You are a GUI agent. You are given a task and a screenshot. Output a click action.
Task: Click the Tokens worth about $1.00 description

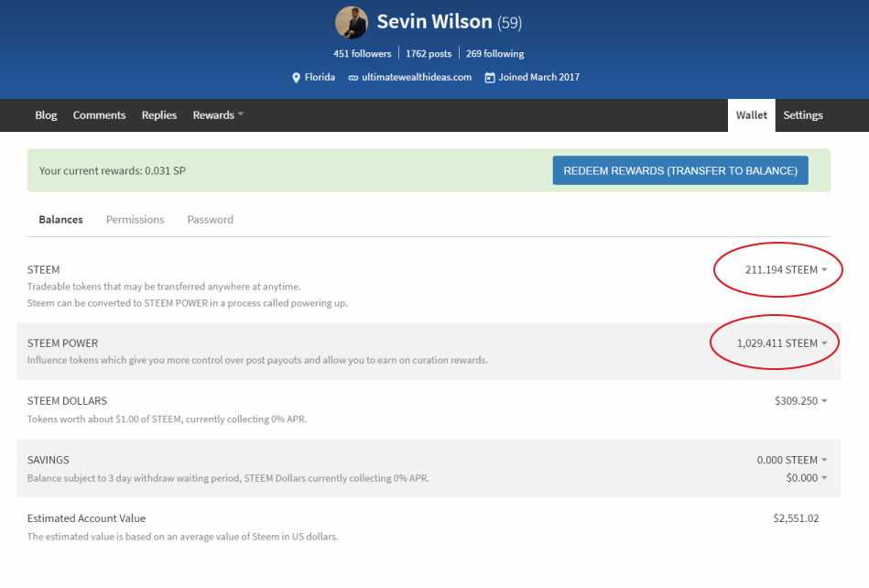(x=167, y=419)
